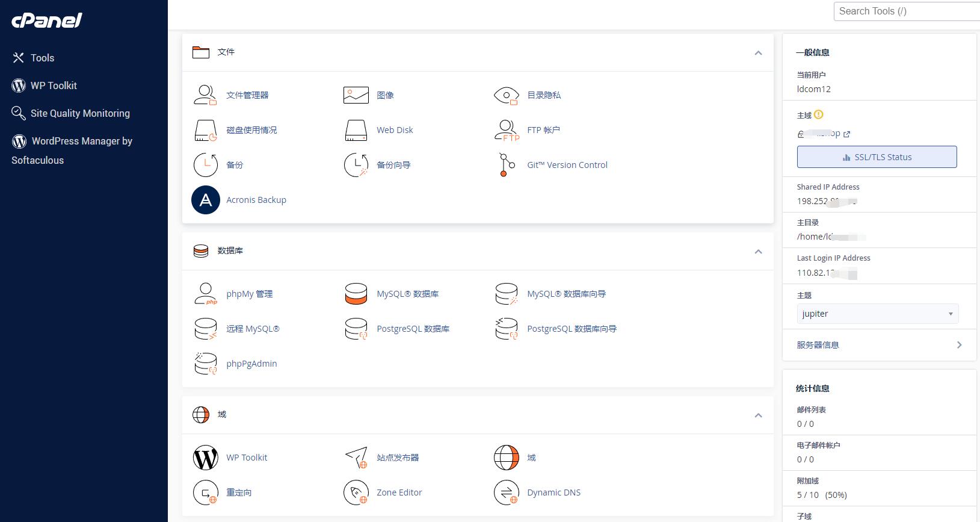Click the Dynamic DNS text link
Image resolution: width=980 pixels, height=522 pixels.
554,492
